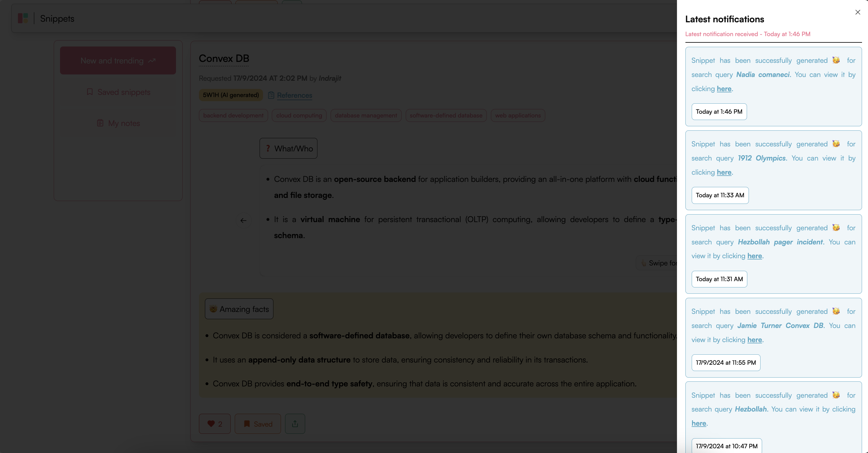Click the share icon button
Image resolution: width=868 pixels, height=453 pixels.
(x=295, y=424)
